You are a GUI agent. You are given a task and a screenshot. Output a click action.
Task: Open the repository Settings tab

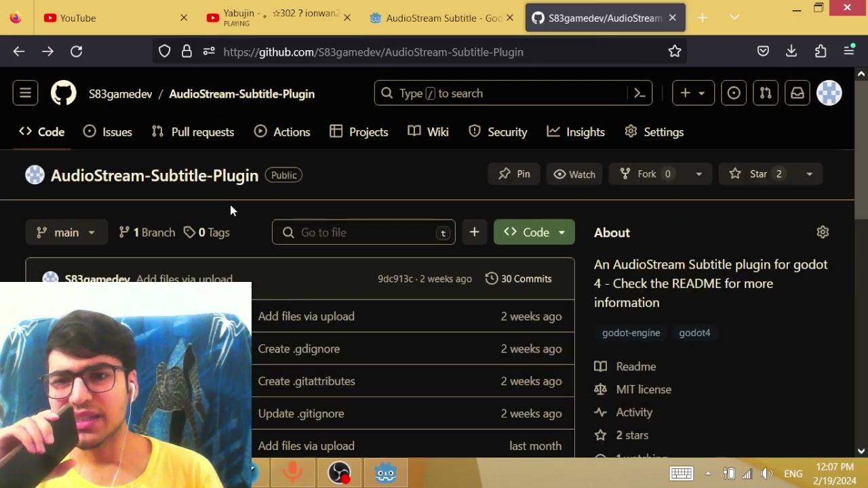(x=654, y=132)
